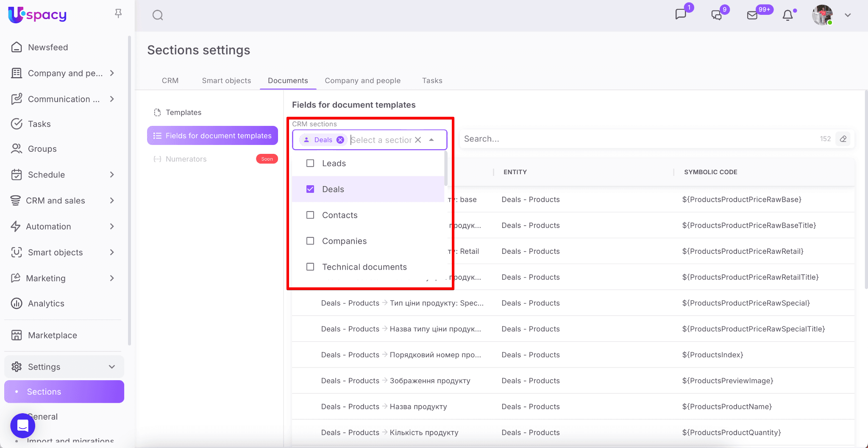Open the mail icon showing 99+ badge
This screenshot has height=448, width=868.
point(752,15)
